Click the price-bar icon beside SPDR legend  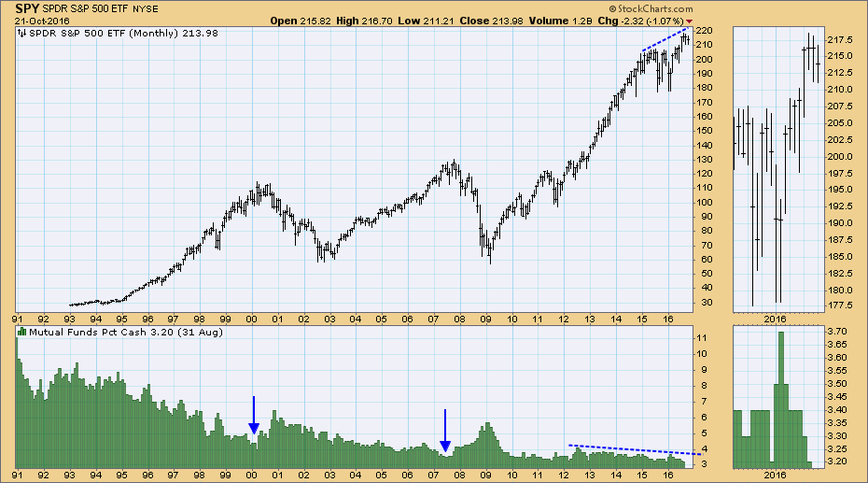coord(22,34)
